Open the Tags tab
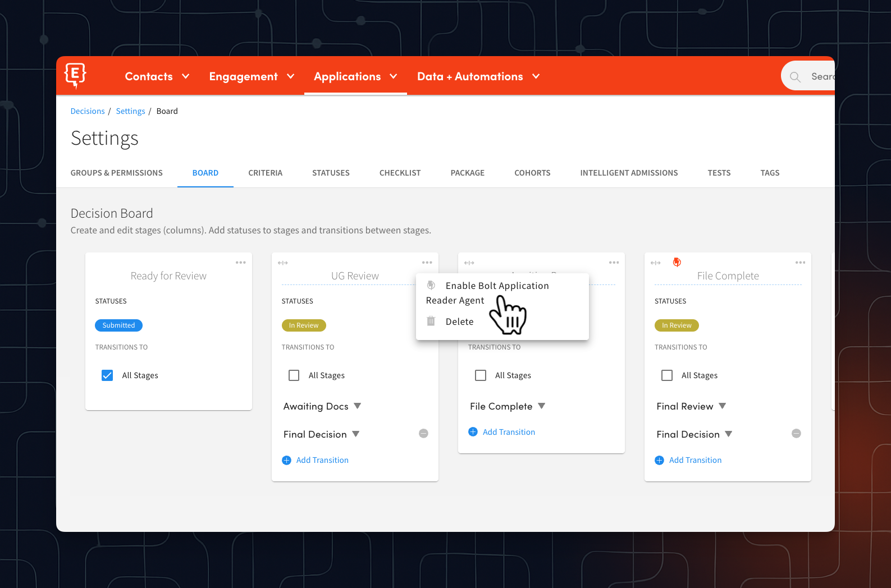 tap(770, 173)
